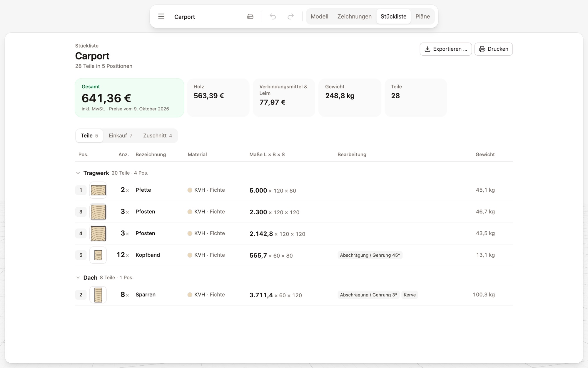Switch to the Zeichnungen tab
The width and height of the screenshot is (588, 368).
(x=354, y=16)
